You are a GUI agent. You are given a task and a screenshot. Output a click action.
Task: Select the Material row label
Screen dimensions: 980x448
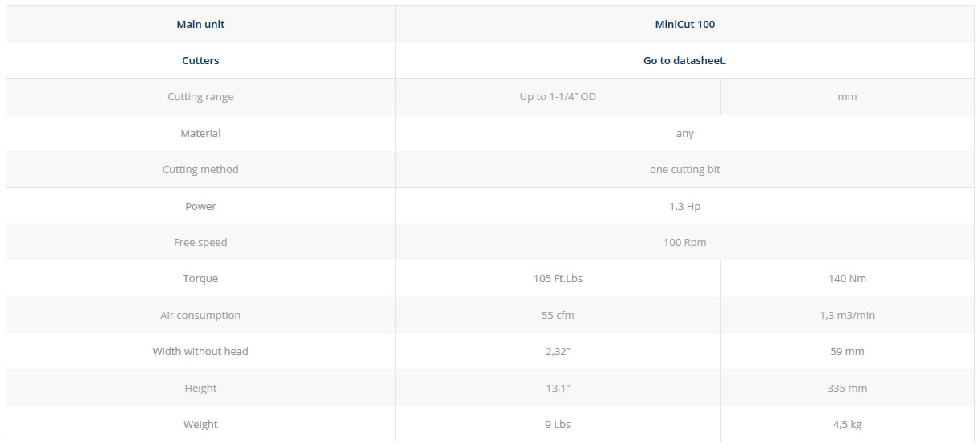(x=200, y=133)
